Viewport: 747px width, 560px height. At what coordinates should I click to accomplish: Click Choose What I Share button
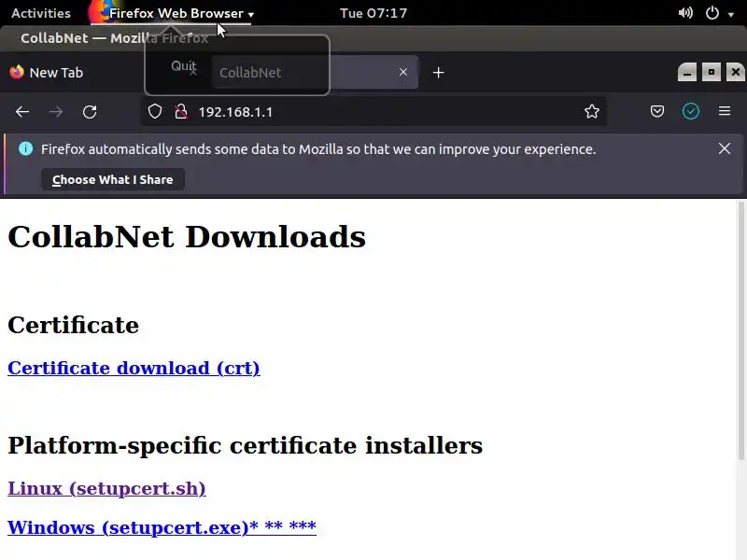click(113, 179)
